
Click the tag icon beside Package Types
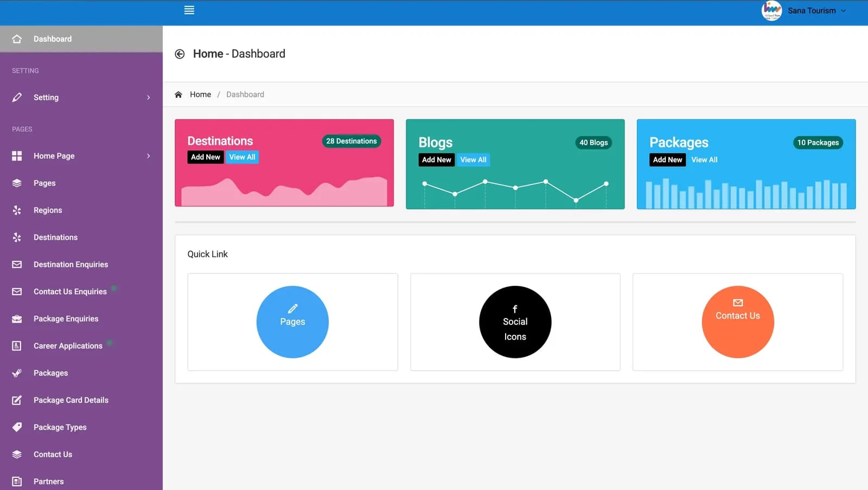pyautogui.click(x=17, y=427)
